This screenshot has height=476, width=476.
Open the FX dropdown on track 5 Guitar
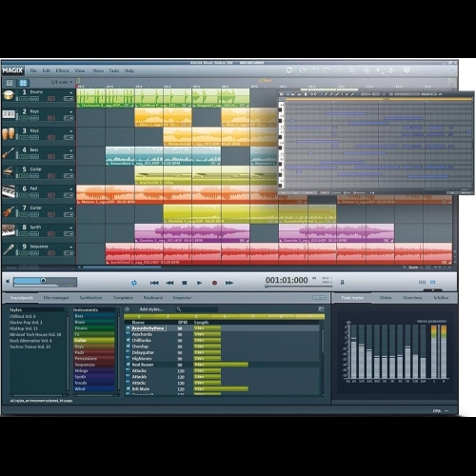[69, 176]
